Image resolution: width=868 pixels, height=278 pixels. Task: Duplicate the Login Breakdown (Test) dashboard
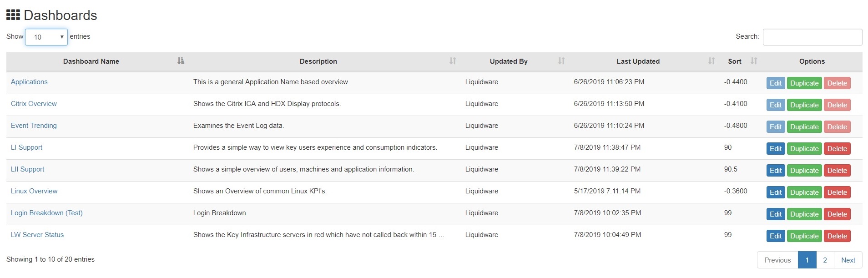coord(804,214)
